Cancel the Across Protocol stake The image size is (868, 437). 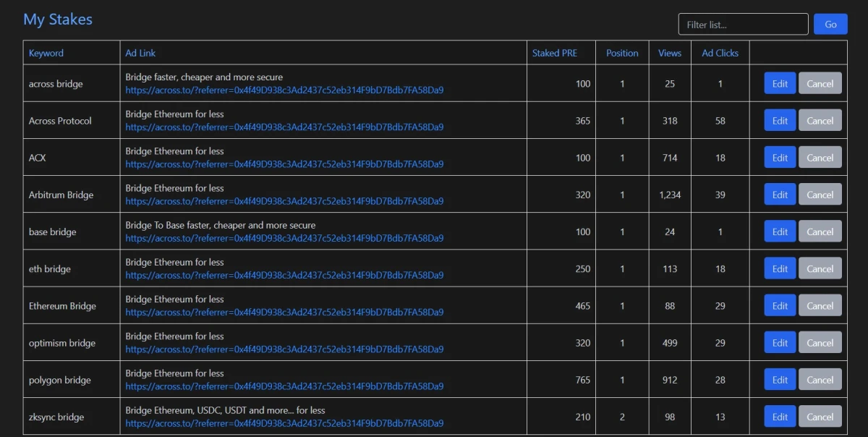pyautogui.click(x=820, y=120)
